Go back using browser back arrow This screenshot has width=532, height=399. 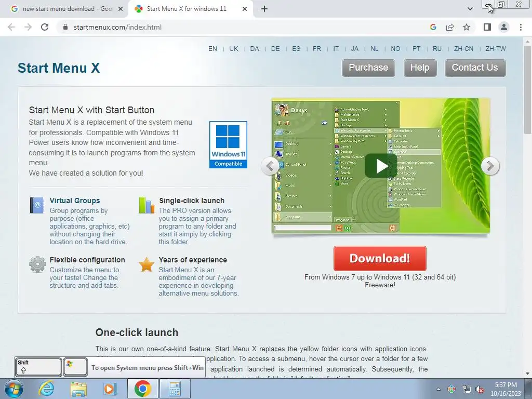click(11, 27)
